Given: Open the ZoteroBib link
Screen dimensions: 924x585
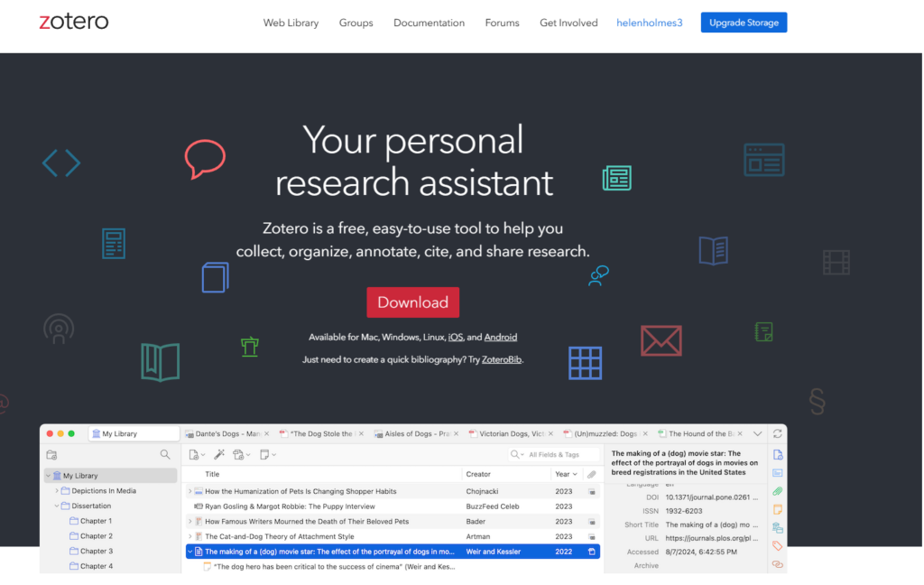Looking at the screenshot, I should 502,359.
